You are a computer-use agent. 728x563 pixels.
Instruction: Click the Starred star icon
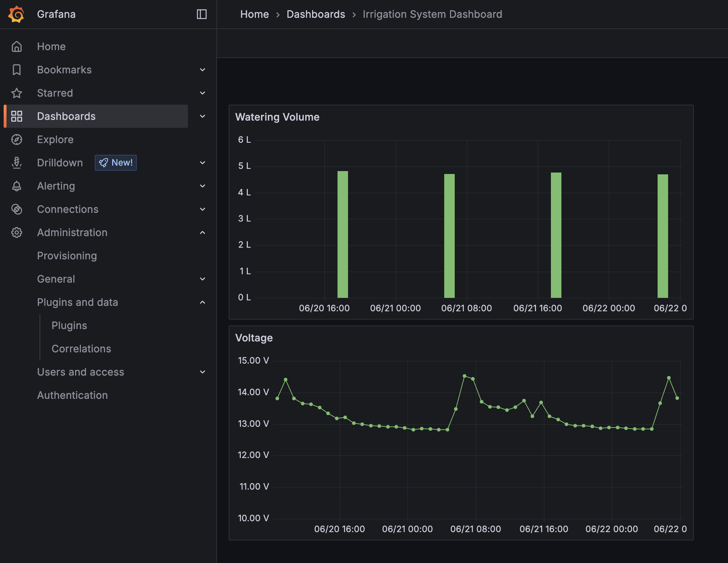click(17, 93)
